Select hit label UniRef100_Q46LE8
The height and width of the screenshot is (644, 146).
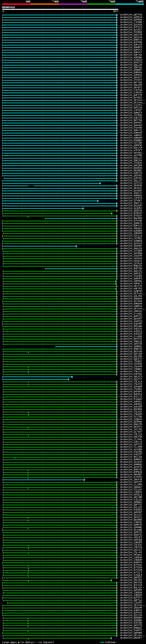click(131, 249)
